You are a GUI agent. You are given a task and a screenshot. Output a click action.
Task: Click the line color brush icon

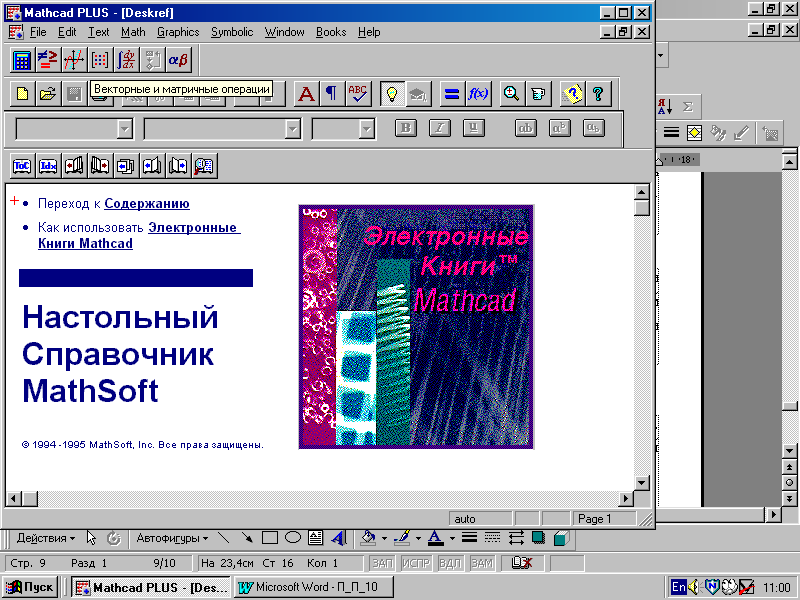click(403, 538)
